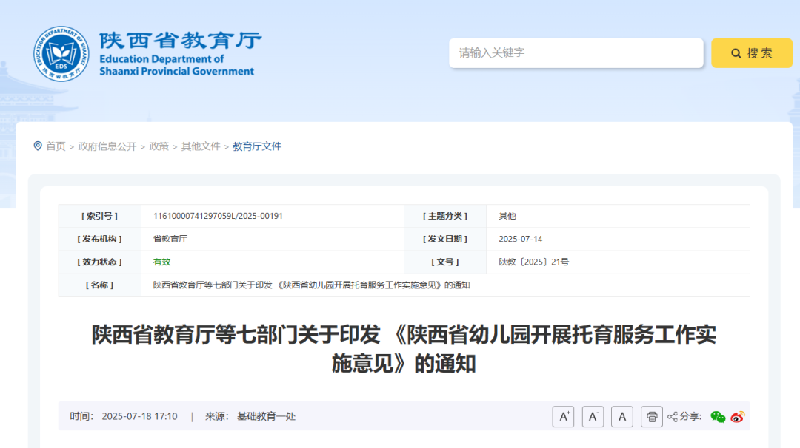Image resolution: width=800 pixels, height=448 pixels.
Task: Open 政府信息公开 breadcrumb link
Action: pyautogui.click(x=107, y=146)
